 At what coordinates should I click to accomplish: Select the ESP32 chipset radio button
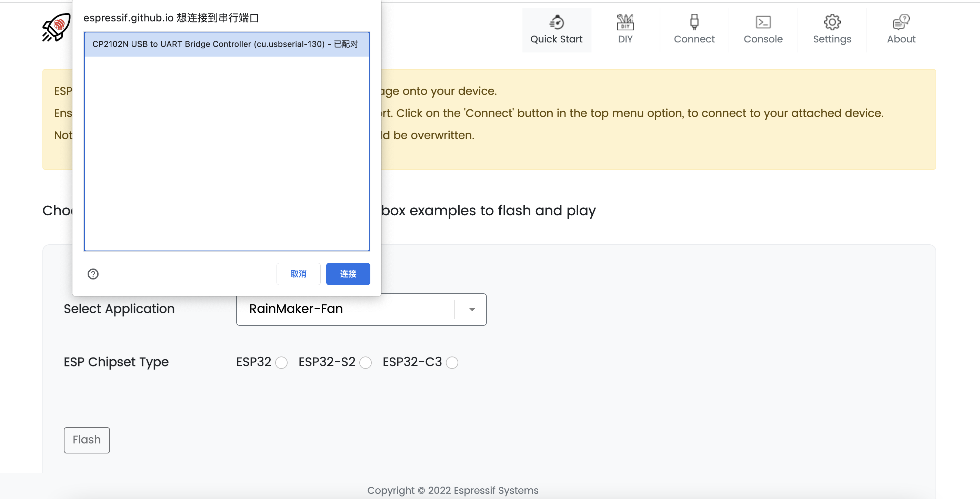click(x=281, y=362)
